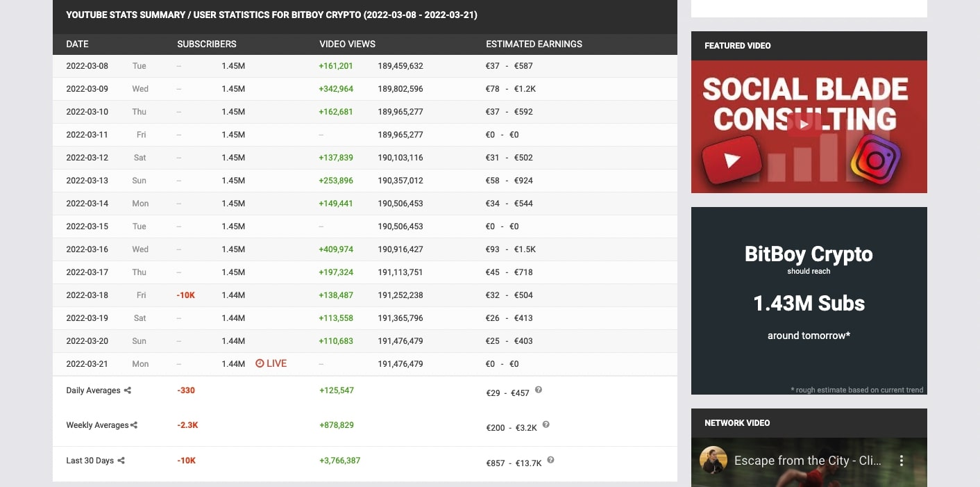
Task: Click the Social Blade Consulting thumbnail's Instagram logo
Action: coord(875,160)
